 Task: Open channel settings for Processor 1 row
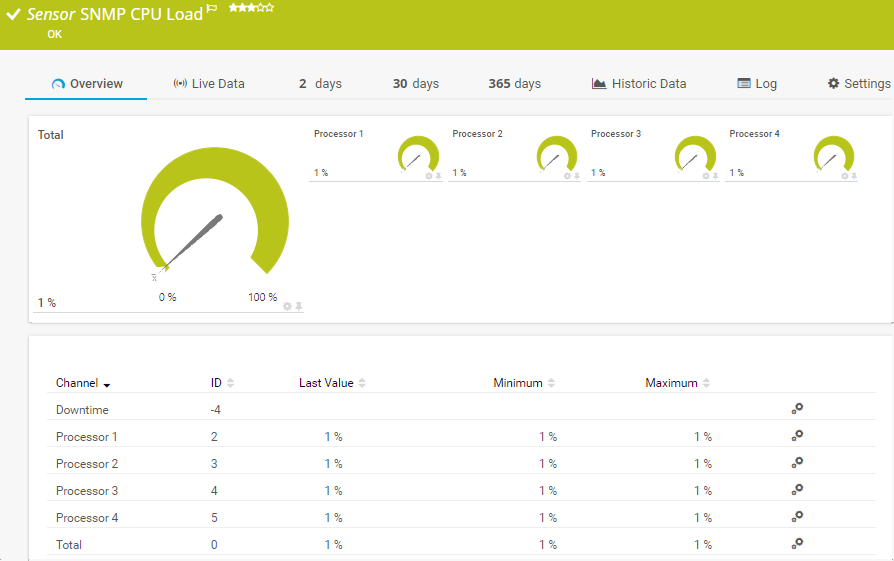[x=797, y=436]
